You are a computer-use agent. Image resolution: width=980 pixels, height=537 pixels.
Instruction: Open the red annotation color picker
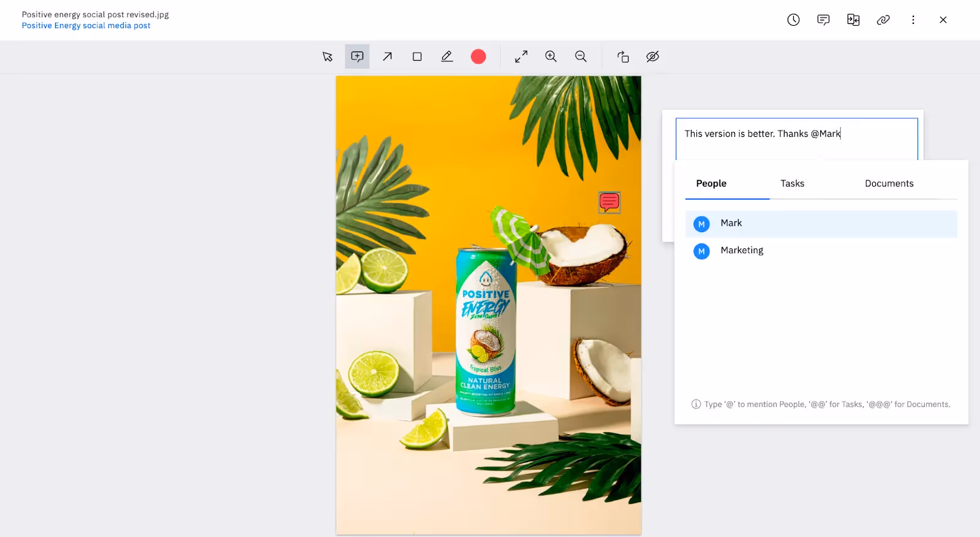478,56
